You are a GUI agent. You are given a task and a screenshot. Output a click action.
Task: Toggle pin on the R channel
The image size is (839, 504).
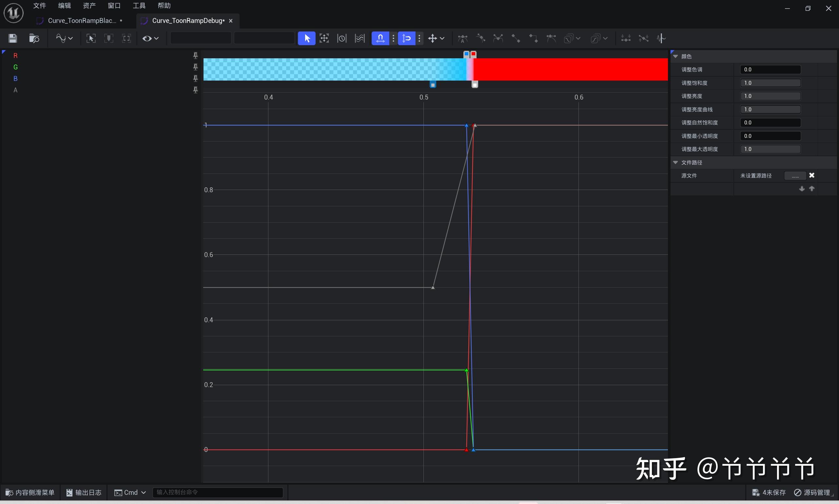(195, 55)
